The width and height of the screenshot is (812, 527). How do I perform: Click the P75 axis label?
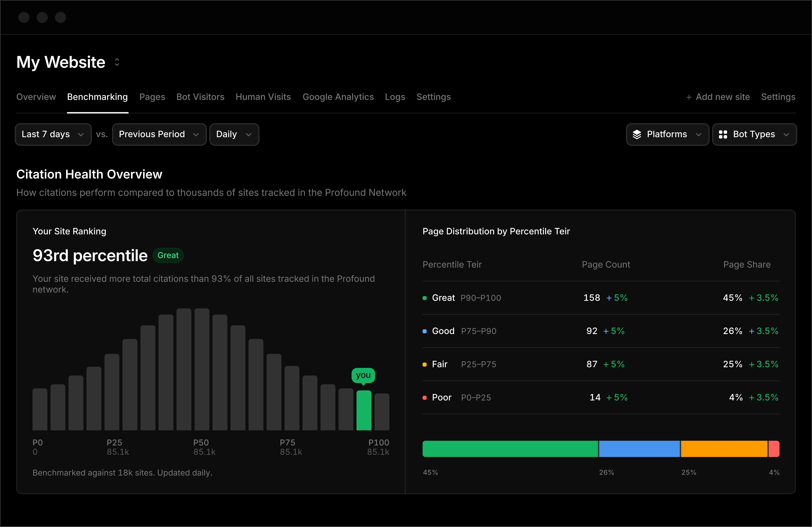pyautogui.click(x=288, y=443)
